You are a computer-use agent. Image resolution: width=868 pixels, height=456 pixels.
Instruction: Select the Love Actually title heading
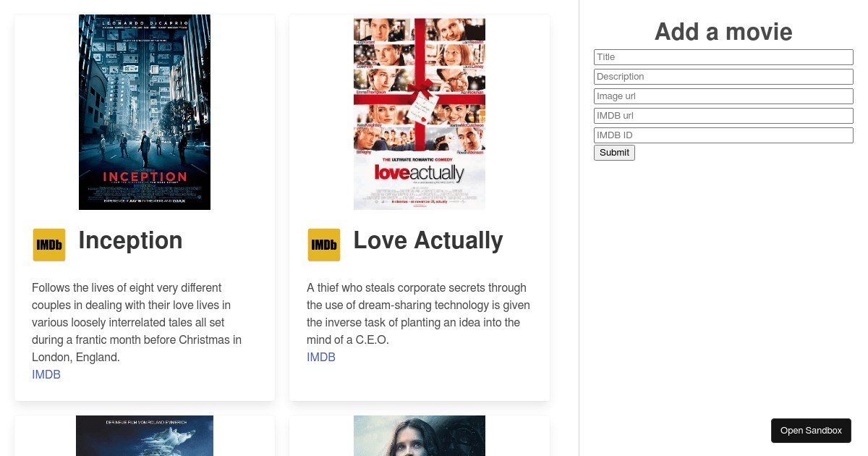[428, 240]
